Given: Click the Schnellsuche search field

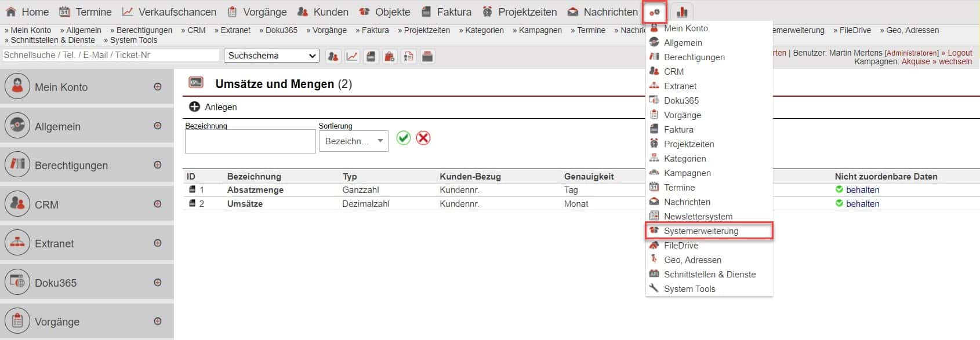Looking at the screenshot, I should 110,55.
